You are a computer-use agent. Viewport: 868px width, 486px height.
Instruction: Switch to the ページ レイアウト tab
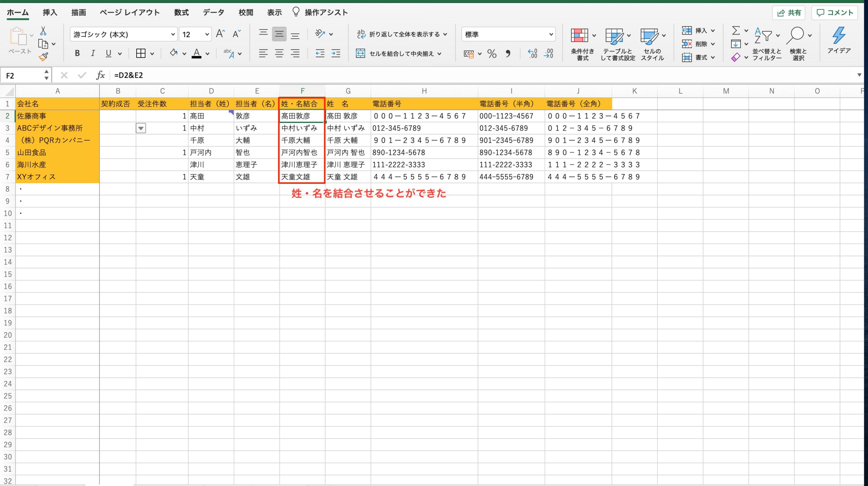click(x=130, y=13)
